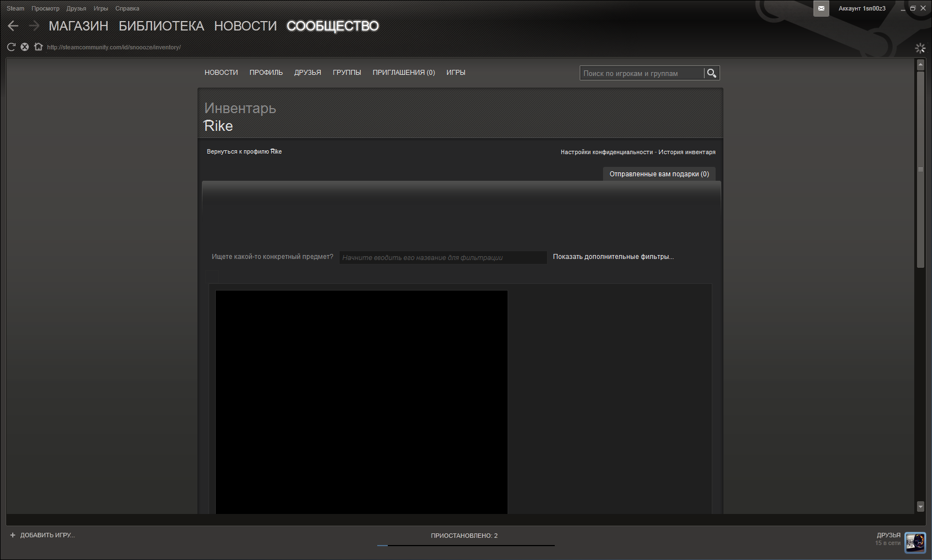Open the Справка menu
The image size is (932, 560).
pyautogui.click(x=127, y=8)
